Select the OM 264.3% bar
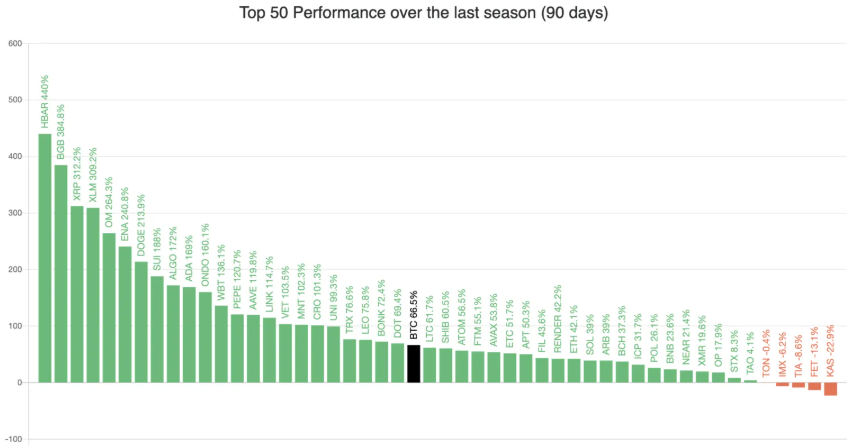The width and height of the screenshot is (851, 447). click(109, 308)
